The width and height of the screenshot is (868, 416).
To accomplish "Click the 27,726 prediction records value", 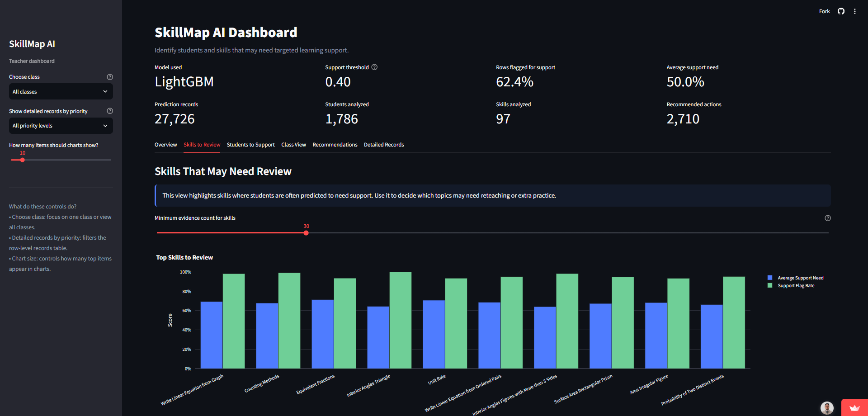I will [x=175, y=119].
